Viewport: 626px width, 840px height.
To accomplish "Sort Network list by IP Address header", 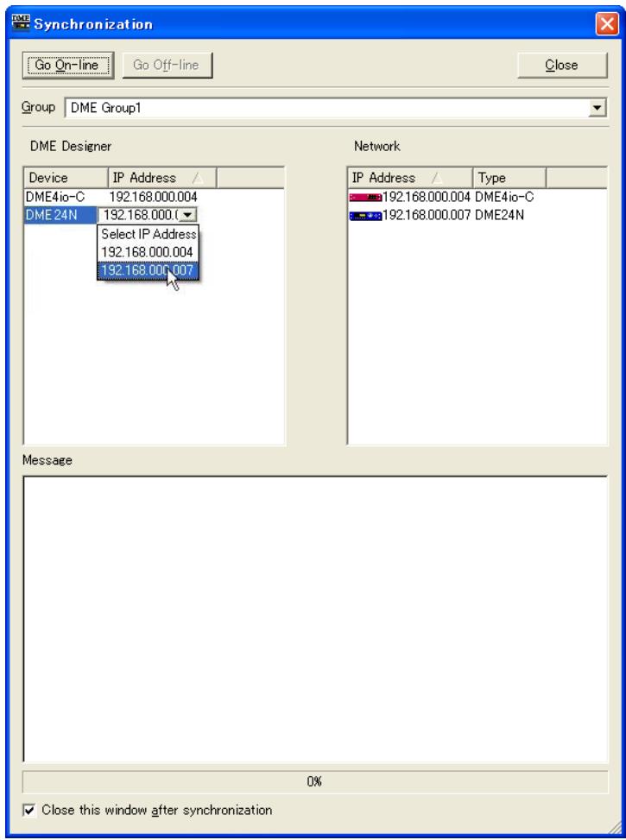I will (x=410, y=178).
